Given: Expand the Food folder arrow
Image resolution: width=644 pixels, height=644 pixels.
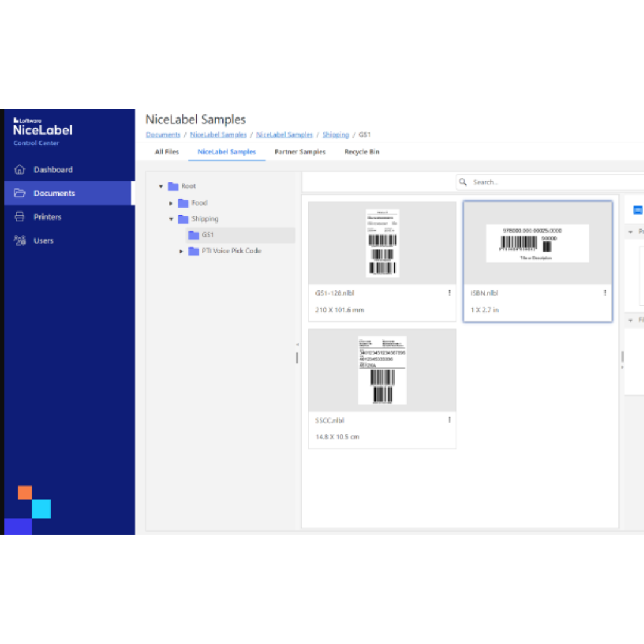Looking at the screenshot, I should click(x=171, y=203).
